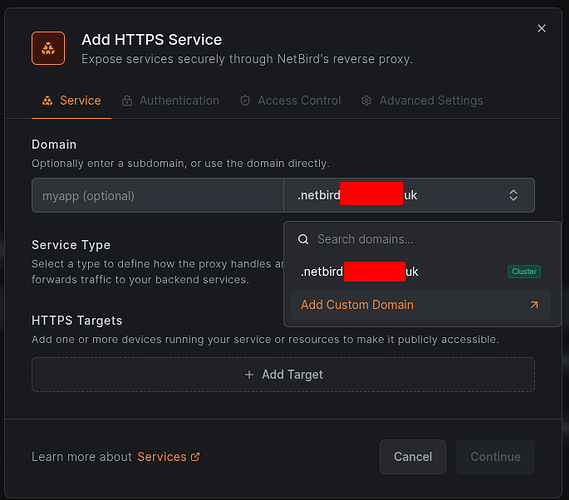The width and height of the screenshot is (569, 500).
Task: Toggle the domain selector dropdown
Action: click(x=409, y=196)
